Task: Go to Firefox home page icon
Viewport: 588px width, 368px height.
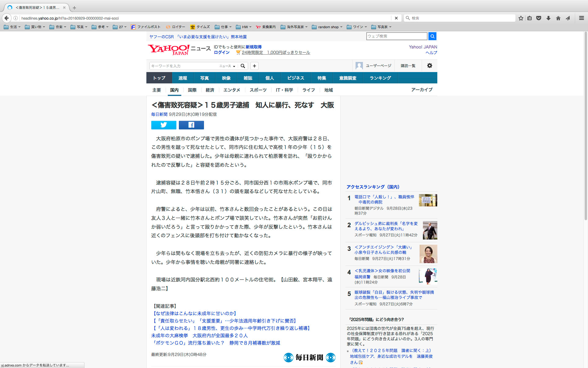Action: click(x=558, y=18)
